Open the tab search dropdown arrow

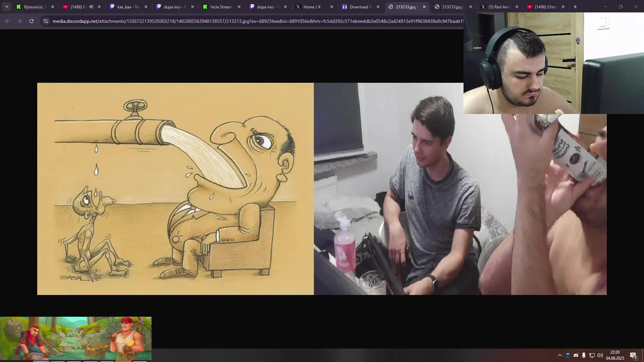tap(7, 7)
